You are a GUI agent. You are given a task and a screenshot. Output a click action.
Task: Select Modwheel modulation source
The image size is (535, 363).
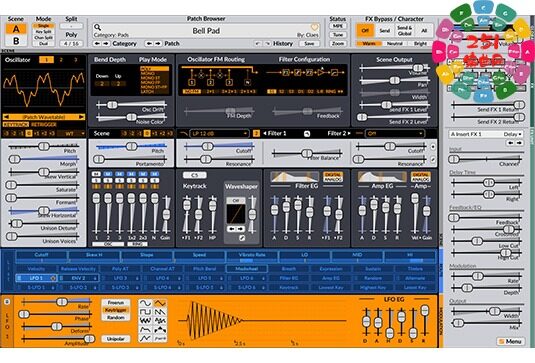click(x=247, y=269)
